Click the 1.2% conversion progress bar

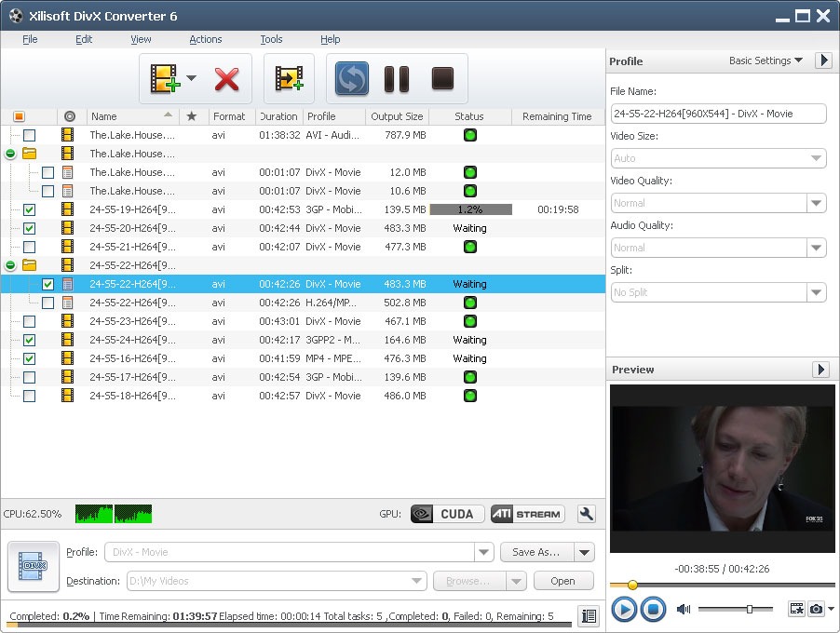(471, 209)
